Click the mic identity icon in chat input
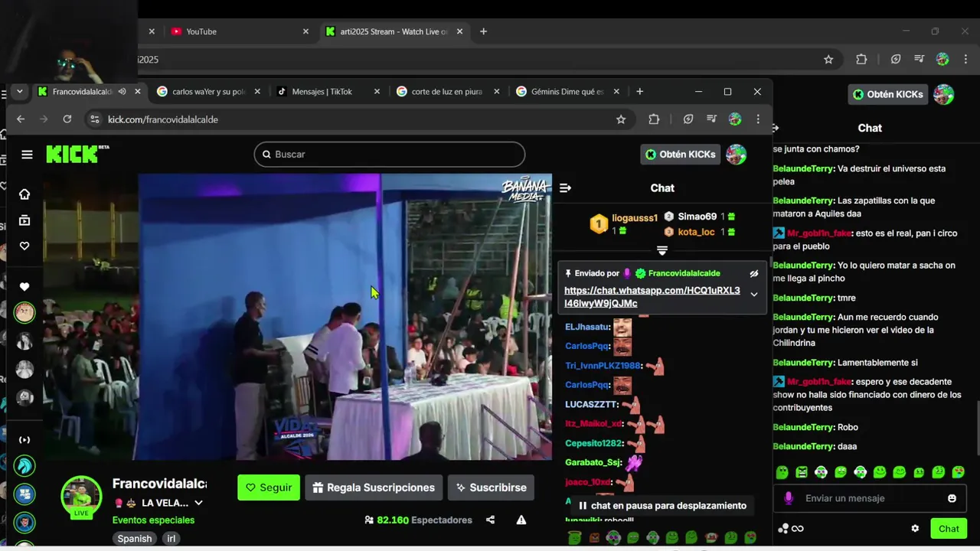This screenshot has width=980, height=551. [789, 498]
